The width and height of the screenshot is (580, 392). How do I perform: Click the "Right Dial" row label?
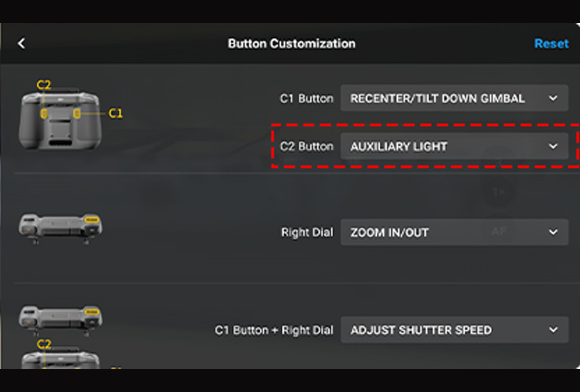pos(307,232)
